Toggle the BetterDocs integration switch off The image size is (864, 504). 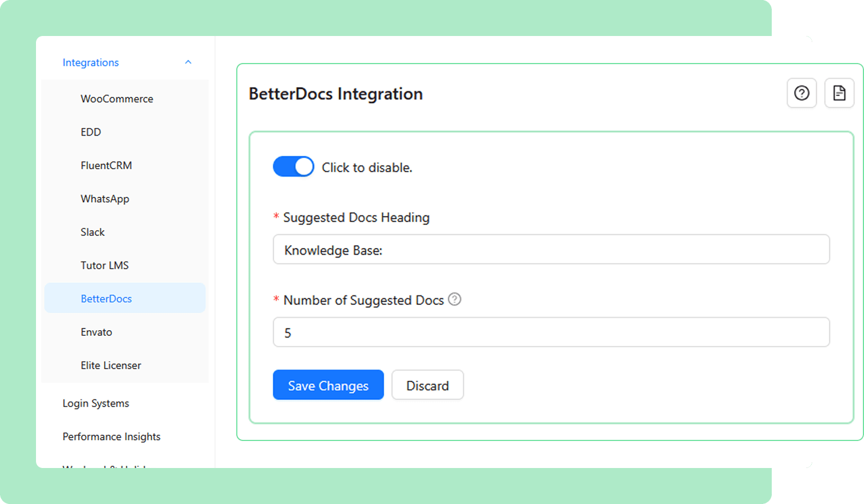(294, 166)
